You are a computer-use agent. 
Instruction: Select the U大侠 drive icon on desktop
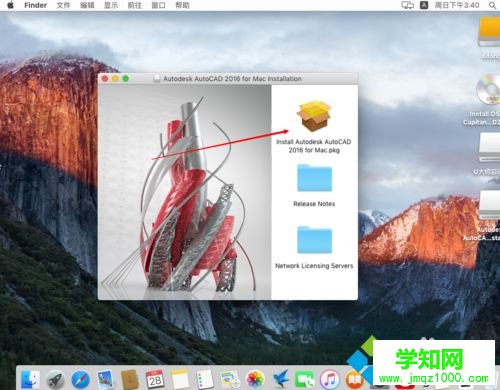(489, 148)
